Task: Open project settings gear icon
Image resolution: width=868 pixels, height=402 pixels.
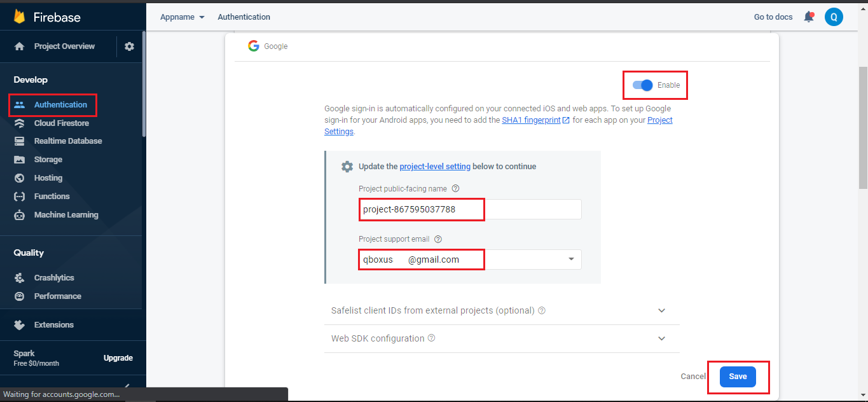Action: point(130,46)
